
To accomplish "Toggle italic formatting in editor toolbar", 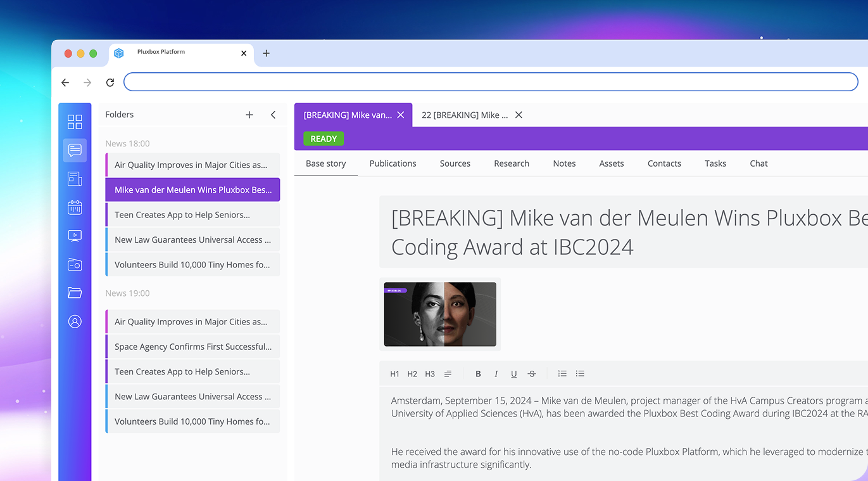I will pyautogui.click(x=496, y=374).
